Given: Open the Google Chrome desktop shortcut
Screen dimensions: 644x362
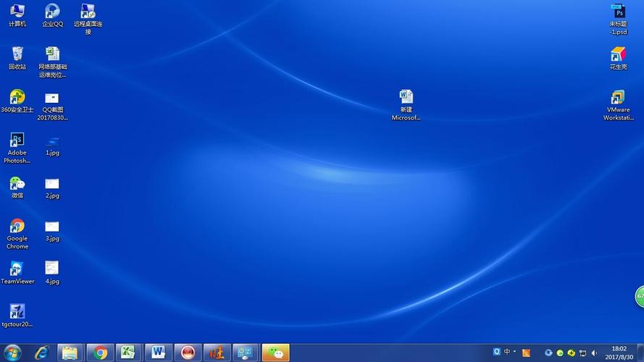Looking at the screenshot, I should click(17, 227).
